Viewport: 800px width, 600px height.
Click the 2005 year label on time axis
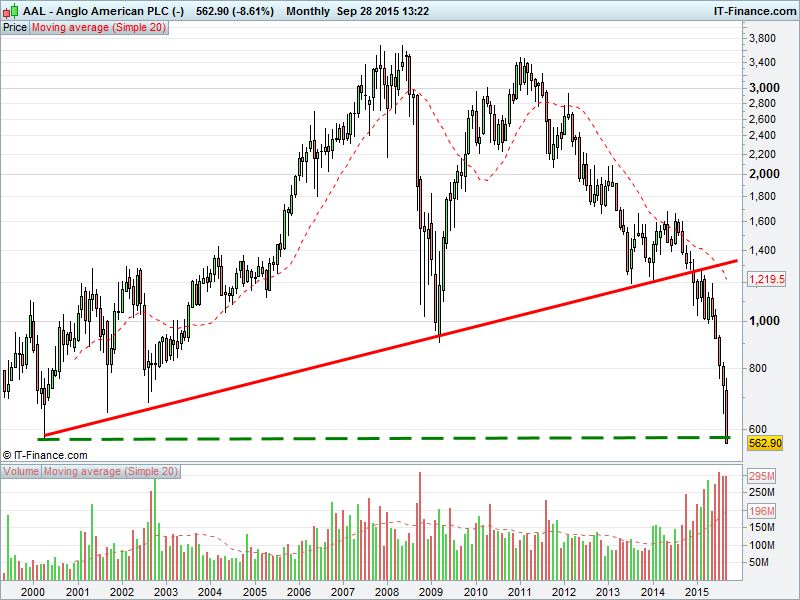(255, 592)
